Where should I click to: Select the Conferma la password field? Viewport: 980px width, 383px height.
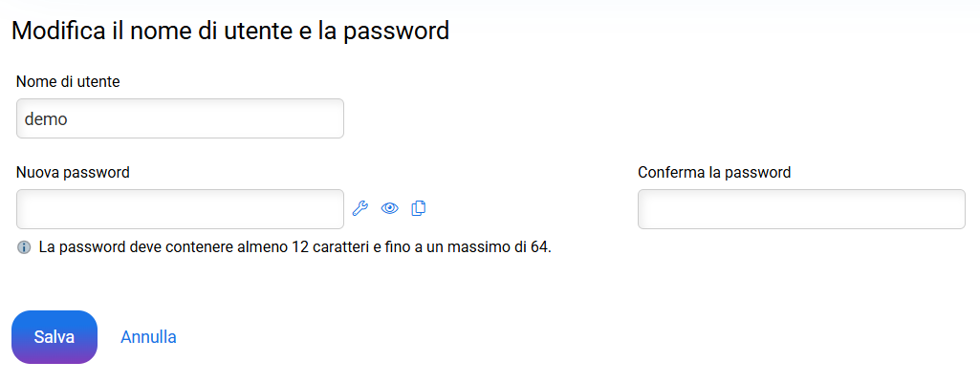coord(801,209)
